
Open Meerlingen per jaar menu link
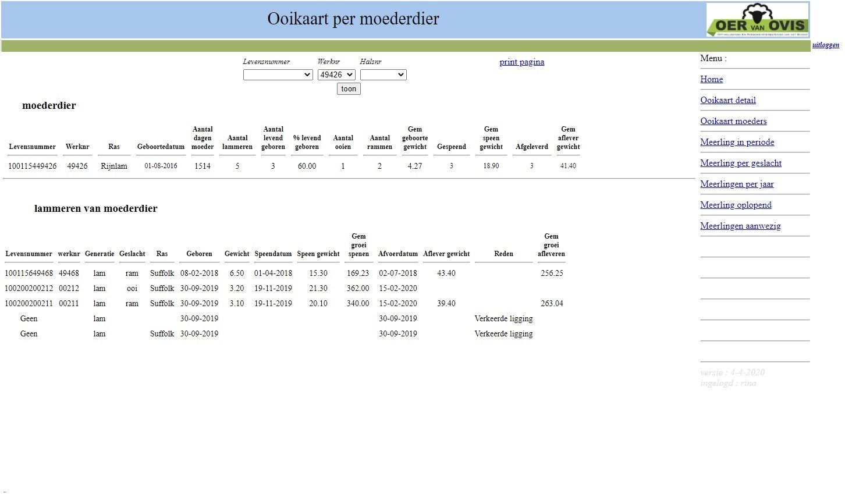[737, 184]
